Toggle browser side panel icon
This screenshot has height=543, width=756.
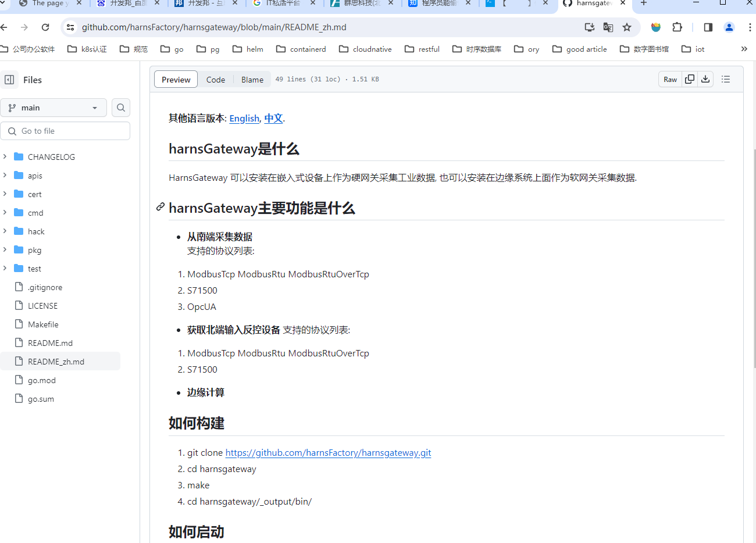(x=708, y=27)
